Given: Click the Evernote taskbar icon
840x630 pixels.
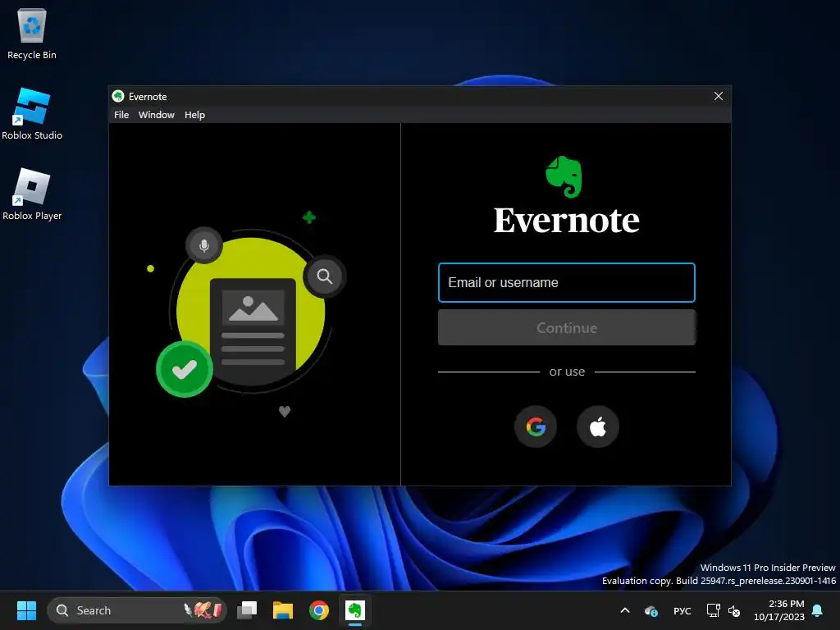Looking at the screenshot, I should [x=354, y=610].
